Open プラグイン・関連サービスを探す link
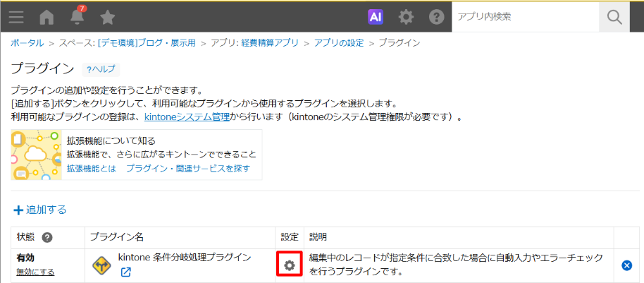 [x=187, y=169]
